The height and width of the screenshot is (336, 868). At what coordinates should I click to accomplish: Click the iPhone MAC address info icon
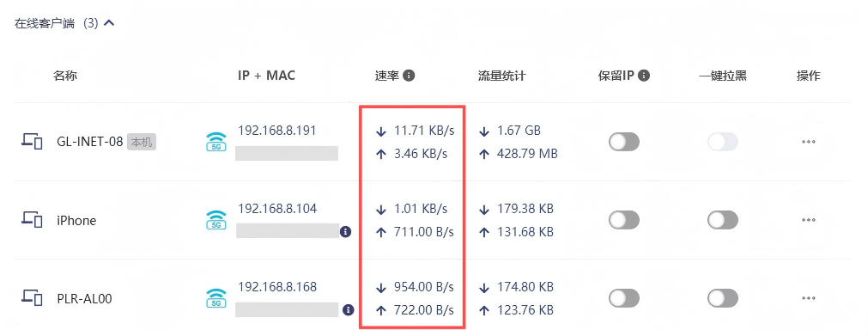pyautogui.click(x=346, y=231)
